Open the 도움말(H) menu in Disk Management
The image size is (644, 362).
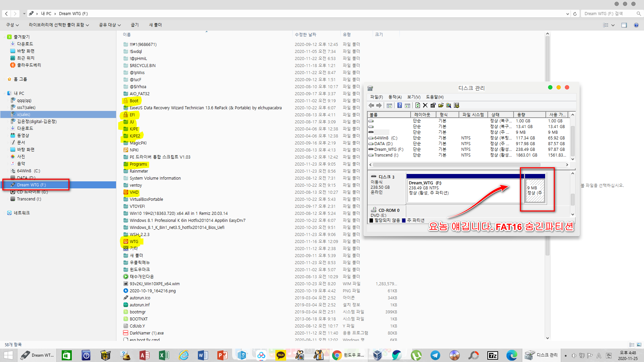point(435,97)
